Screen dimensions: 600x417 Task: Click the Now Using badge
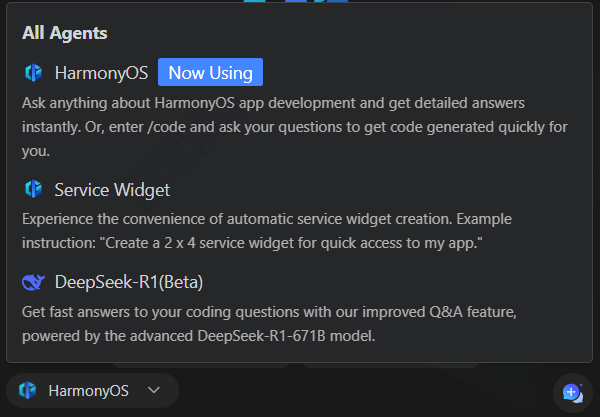(x=210, y=73)
